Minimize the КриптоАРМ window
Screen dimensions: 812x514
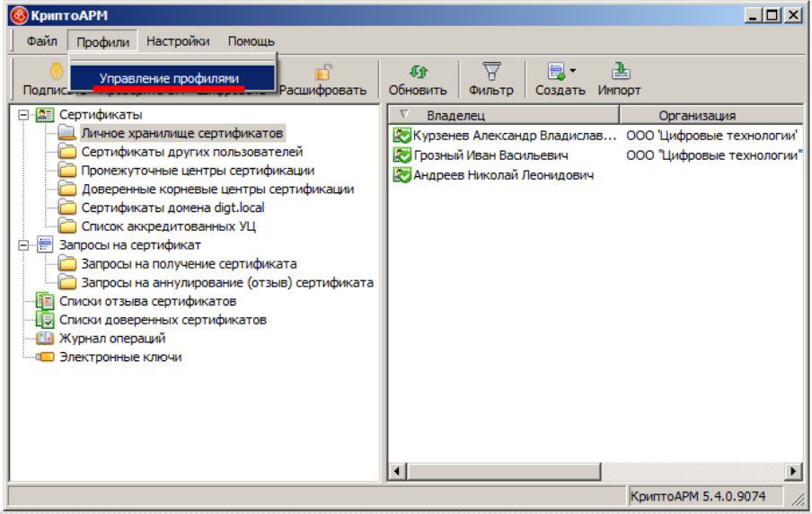tap(754, 15)
